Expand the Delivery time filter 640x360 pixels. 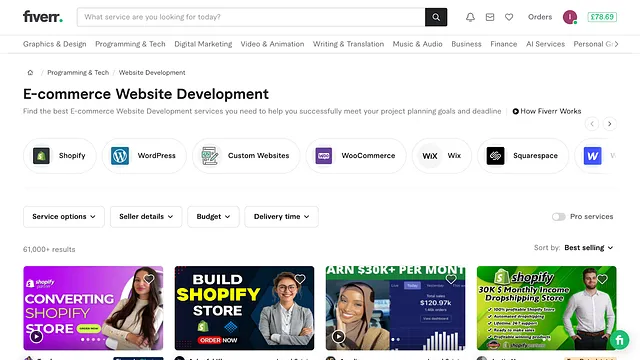click(281, 217)
